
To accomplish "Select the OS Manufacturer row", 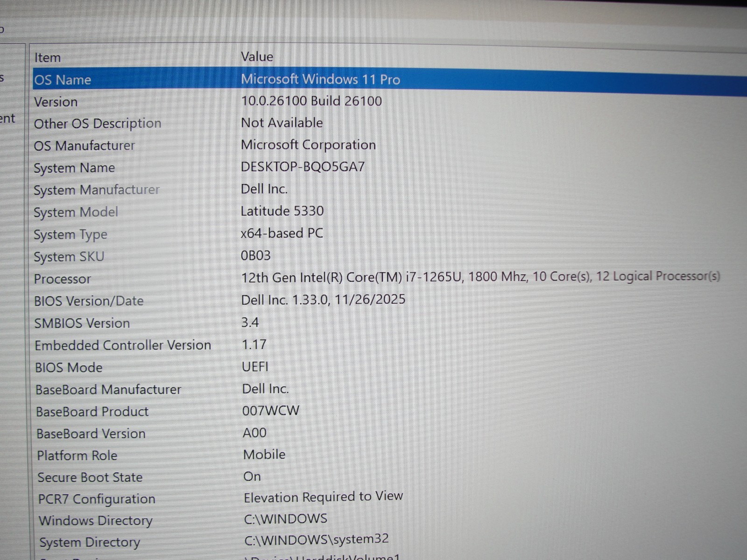I will point(84,146).
